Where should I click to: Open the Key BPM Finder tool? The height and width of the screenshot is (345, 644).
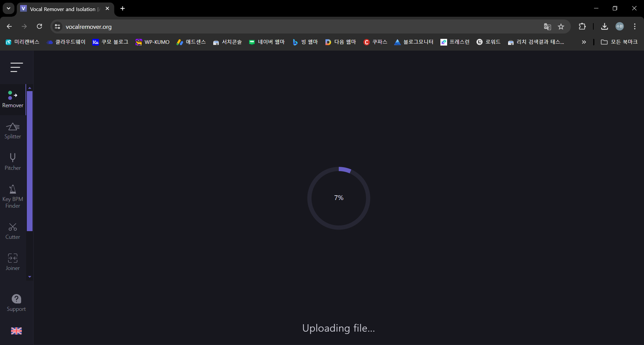coord(13,197)
